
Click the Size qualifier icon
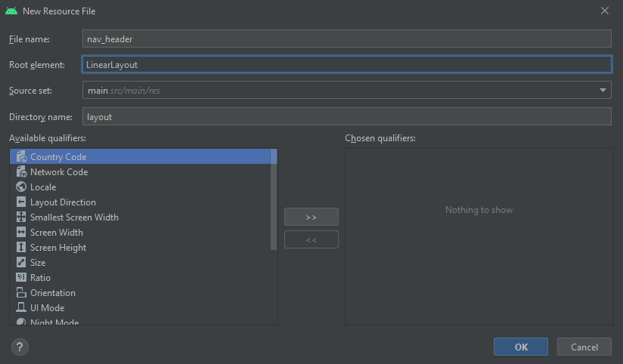point(21,262)
